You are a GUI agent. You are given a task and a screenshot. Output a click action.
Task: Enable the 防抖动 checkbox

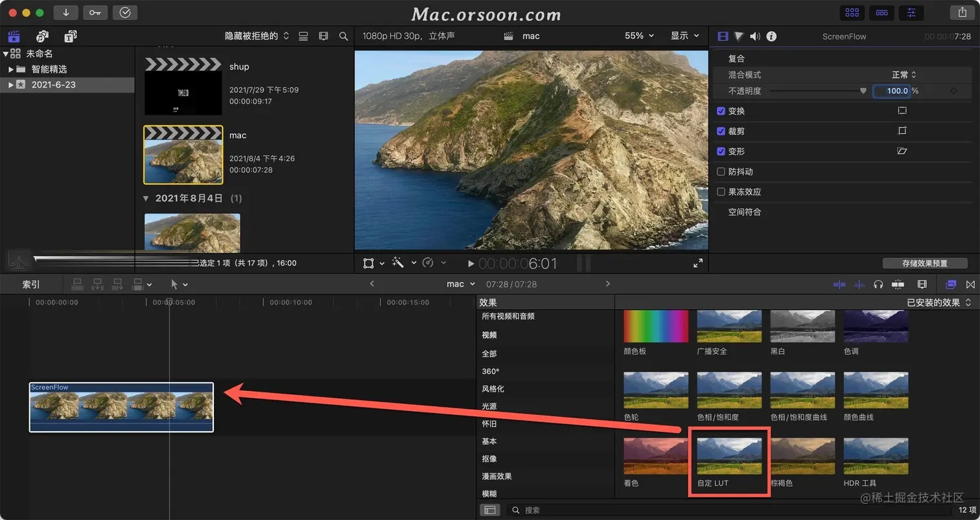click(x=721, y=172)
